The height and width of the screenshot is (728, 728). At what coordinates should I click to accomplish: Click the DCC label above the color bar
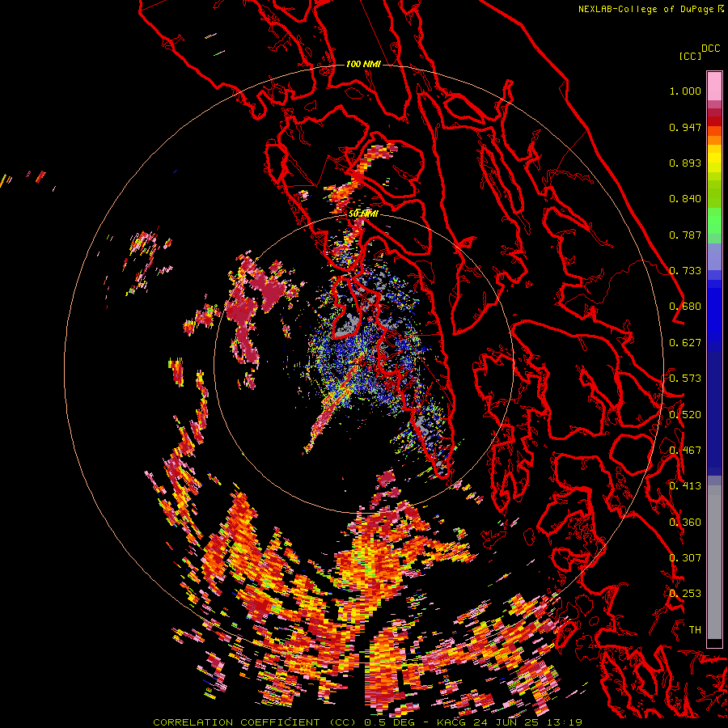pyautogui.click(x=710, y=49)
